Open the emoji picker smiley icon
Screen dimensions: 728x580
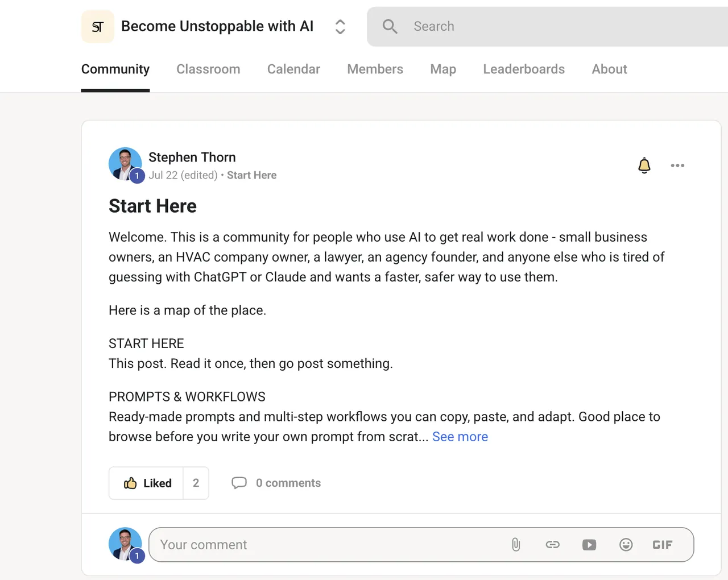[626, 545]
